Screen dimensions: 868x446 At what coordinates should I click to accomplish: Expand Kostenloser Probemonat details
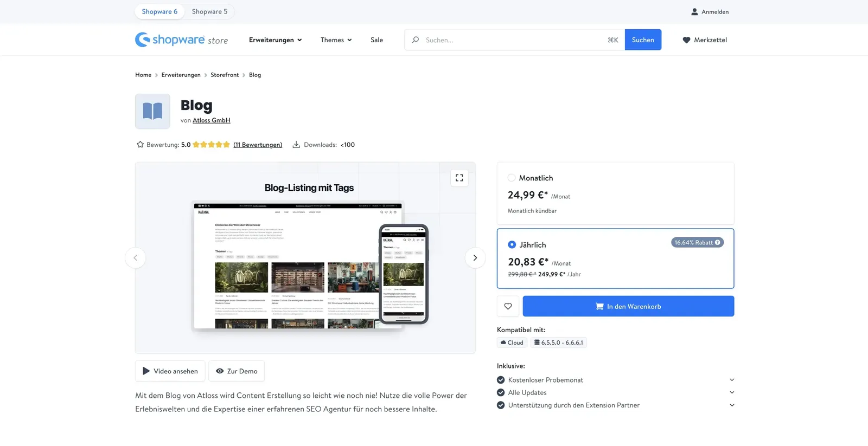pos(732,380)
